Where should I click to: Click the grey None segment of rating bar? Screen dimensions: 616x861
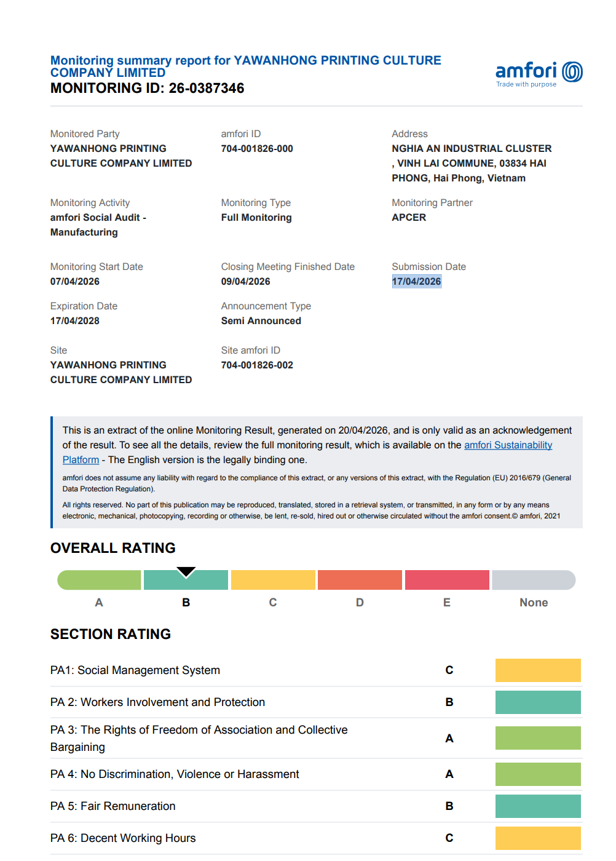pos(534,580)
